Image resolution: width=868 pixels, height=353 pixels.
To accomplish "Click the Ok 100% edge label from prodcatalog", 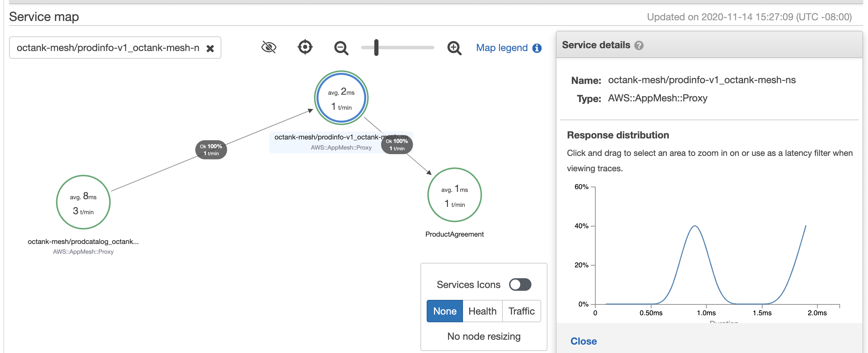I will click(x=211, y=150).
